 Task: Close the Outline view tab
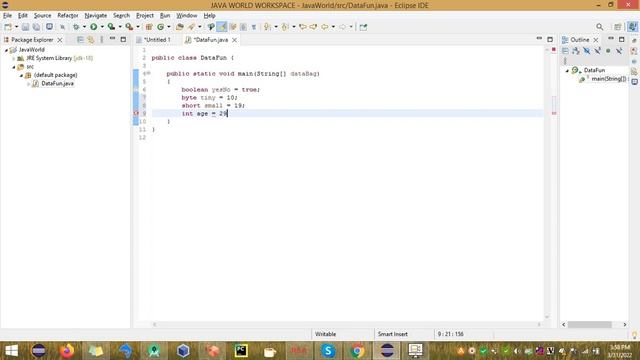(x=596, y=40)
